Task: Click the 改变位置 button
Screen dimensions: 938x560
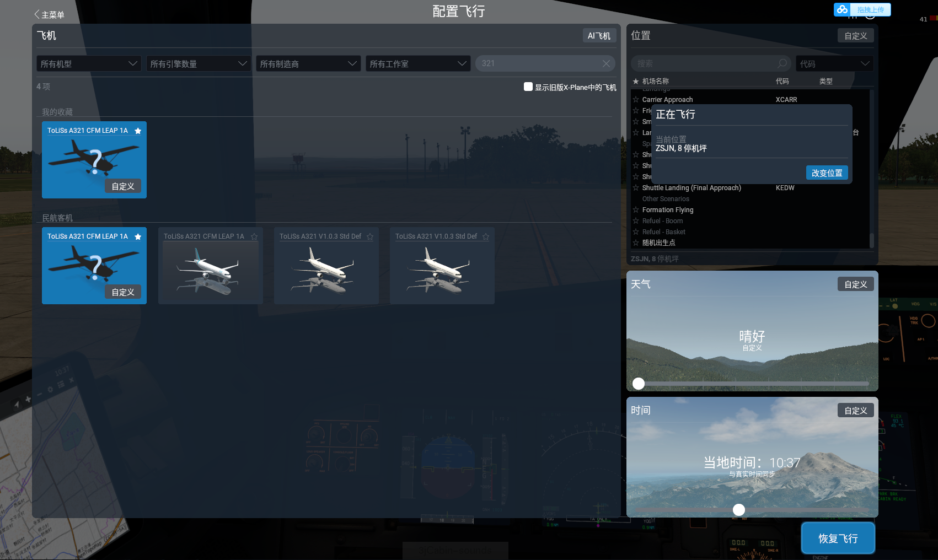Action: click(827, 173)
